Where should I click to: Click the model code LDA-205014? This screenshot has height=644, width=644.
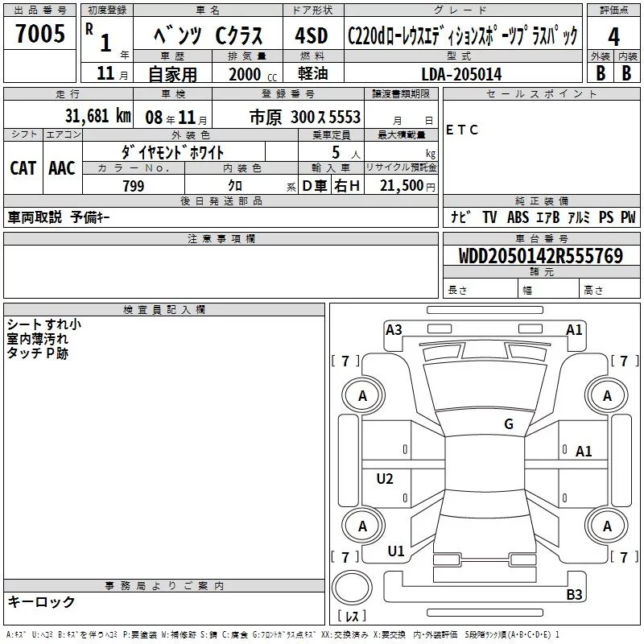click(x=461, y=74)
